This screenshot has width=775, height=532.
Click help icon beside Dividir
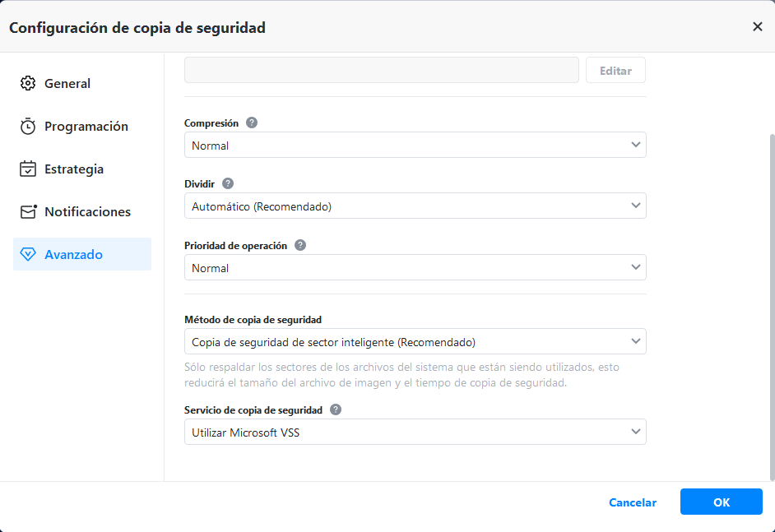pyautogui.click(x=228, y=184)
